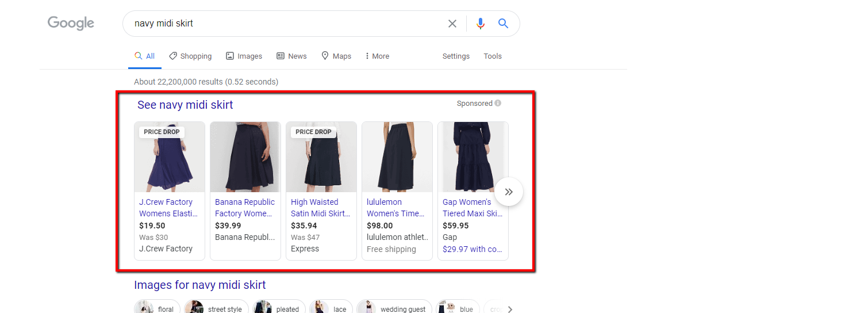Click the Sponsored info icon

498,104
